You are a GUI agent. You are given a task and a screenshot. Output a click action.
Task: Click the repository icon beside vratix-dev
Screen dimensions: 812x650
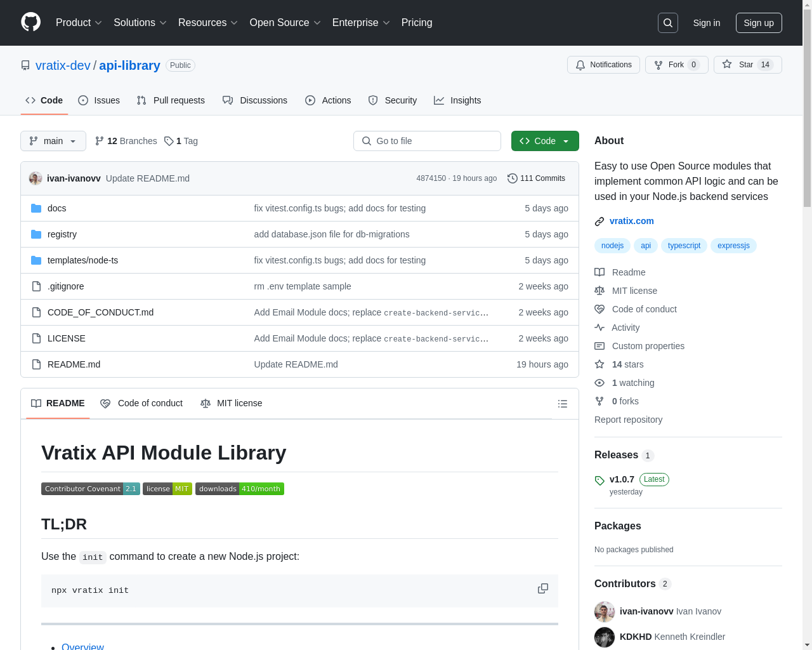tap(25, 65)
